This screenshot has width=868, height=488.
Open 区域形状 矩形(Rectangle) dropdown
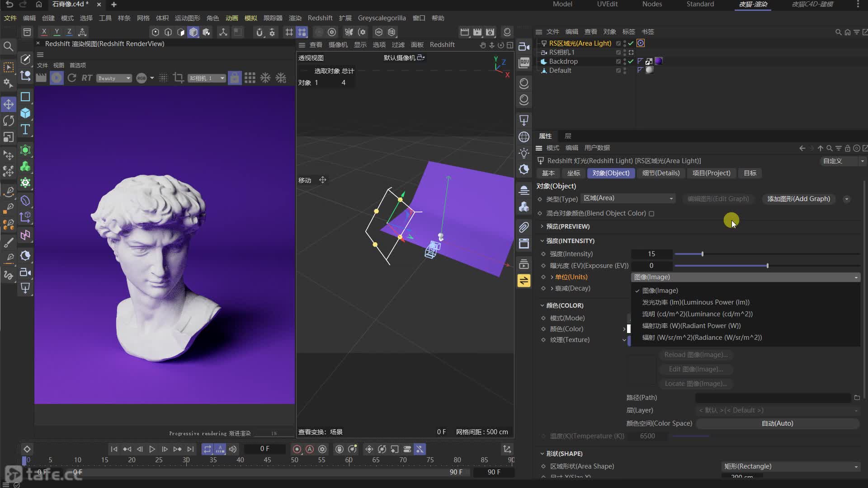click(x=791, y=466)
